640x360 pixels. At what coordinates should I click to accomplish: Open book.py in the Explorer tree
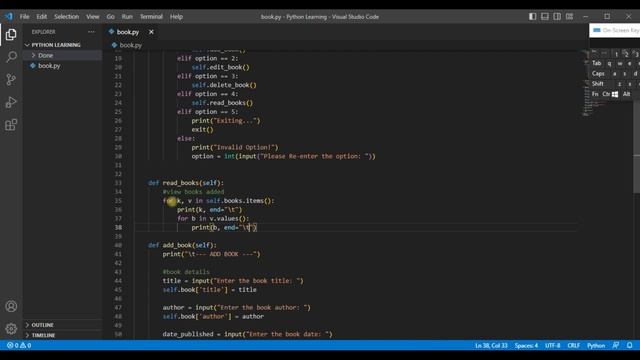point(49,66)
